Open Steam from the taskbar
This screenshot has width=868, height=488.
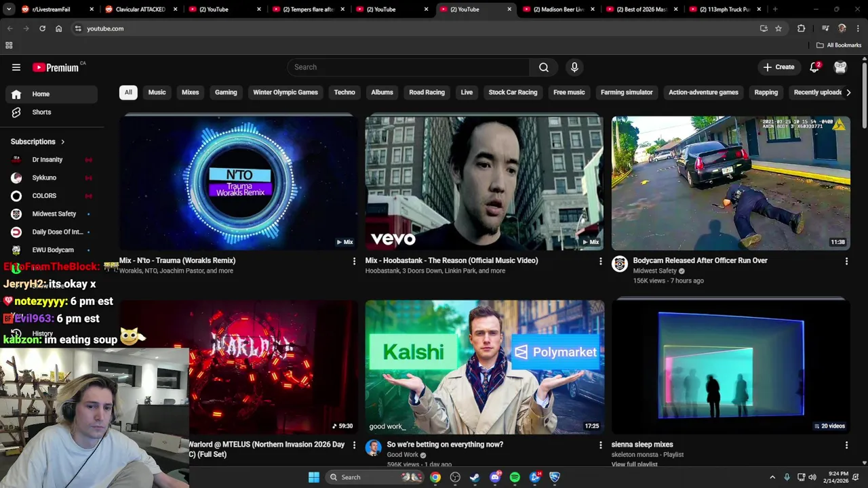(x=475, y=477)
